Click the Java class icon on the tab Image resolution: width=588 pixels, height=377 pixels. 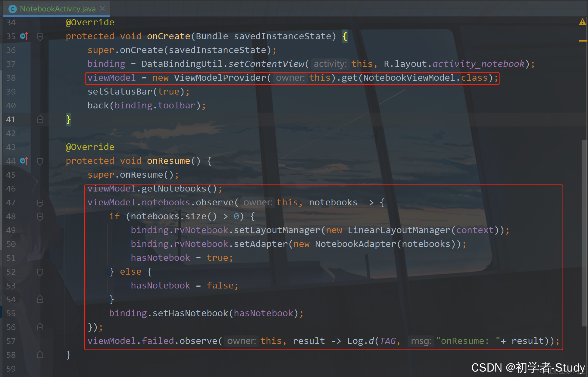pyautogui.click(x=12, y=9)
